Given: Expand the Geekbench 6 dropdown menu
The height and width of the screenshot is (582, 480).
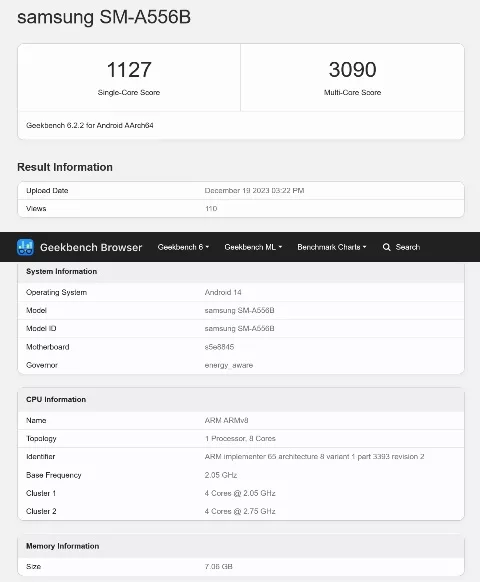Looking at the screenshot, I should point(183,247).
